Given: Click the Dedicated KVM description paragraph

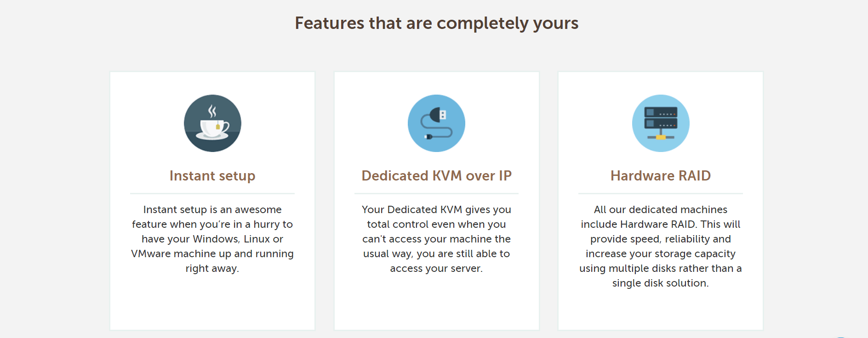Looking at the screenshot, I should pos(436,239).
